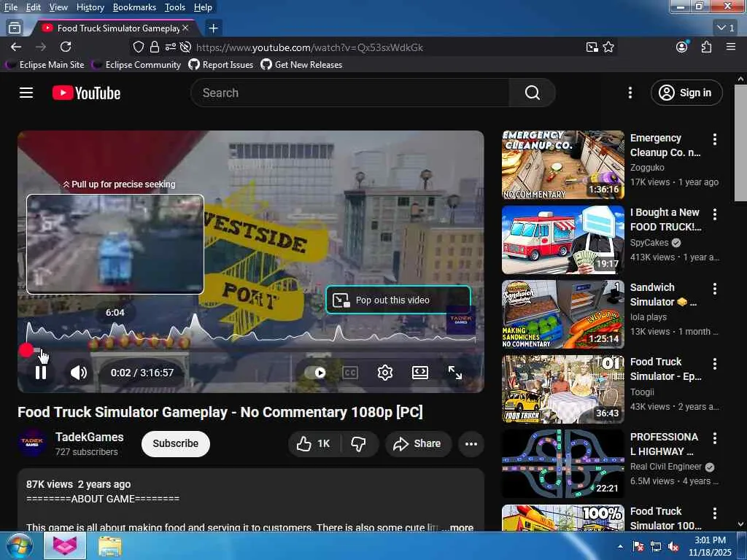The width and height of the screenshot is (747, 560).
Task: Open Report Issues bookmark
Action: pos(221,65)
